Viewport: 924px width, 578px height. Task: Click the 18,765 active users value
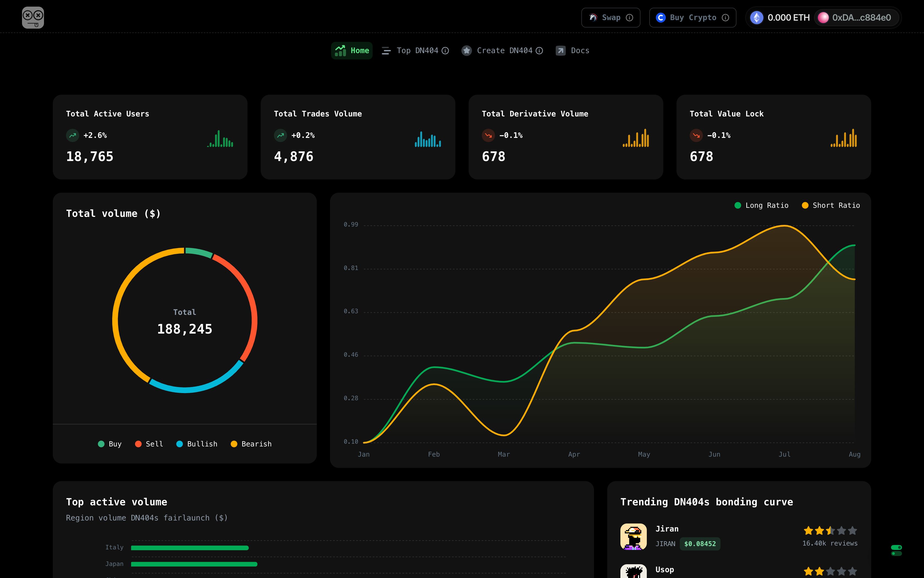(x=90, y=156)
